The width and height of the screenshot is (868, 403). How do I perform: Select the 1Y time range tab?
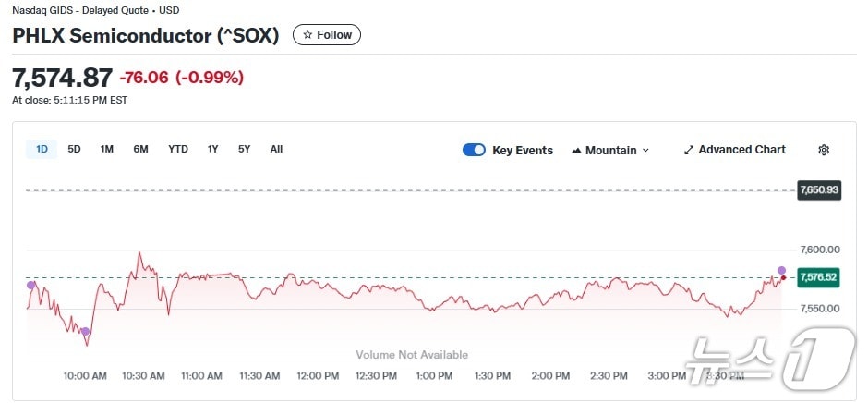click(213, 149)
